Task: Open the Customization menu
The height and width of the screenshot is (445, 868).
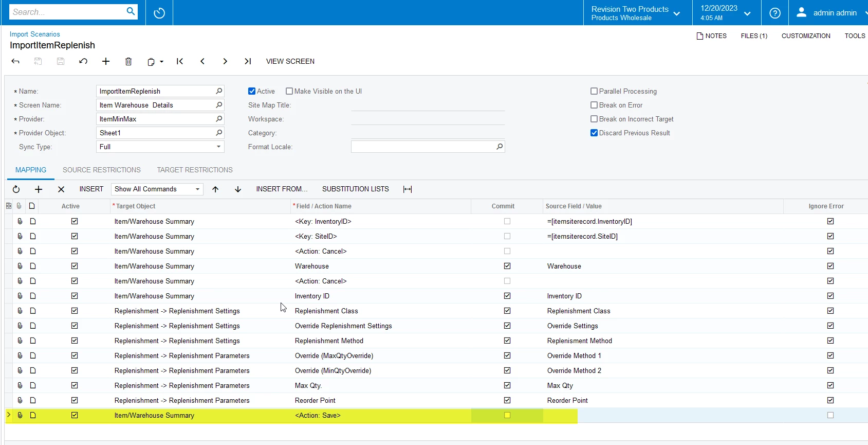Action: (x=806, y=35)
